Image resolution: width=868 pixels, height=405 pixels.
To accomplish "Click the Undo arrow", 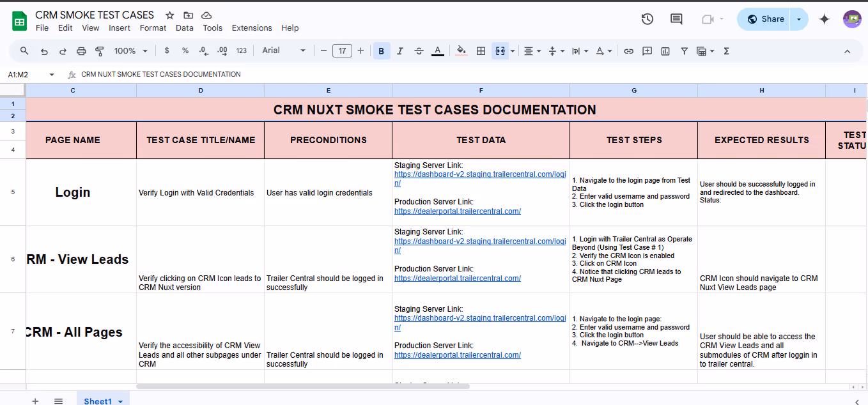I will (x=44, y=51).
